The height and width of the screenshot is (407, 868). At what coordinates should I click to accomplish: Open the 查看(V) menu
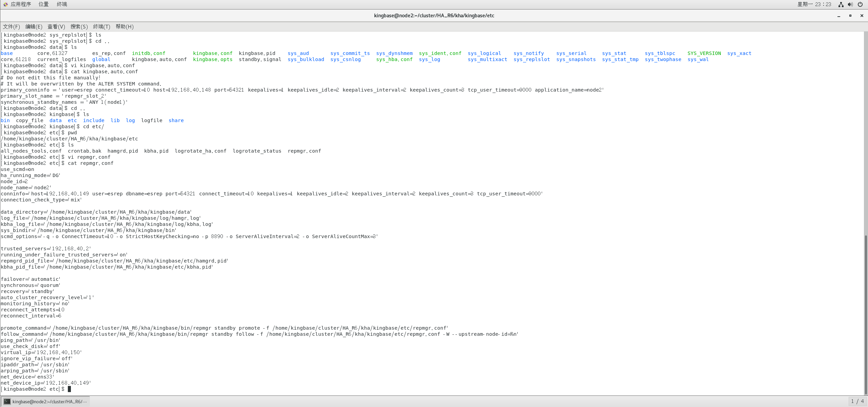(56, 26)
